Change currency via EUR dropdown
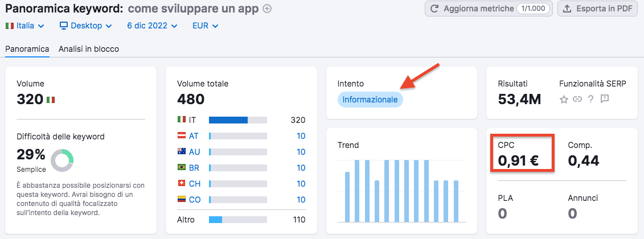The height and width of the screenshot is (239, 644). coord(205,26)
